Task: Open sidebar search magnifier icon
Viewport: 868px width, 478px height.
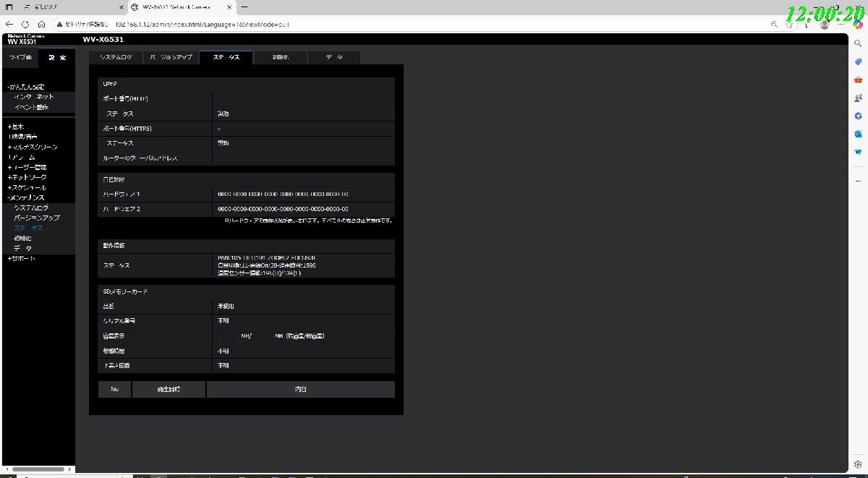Action: pos(858,43)
